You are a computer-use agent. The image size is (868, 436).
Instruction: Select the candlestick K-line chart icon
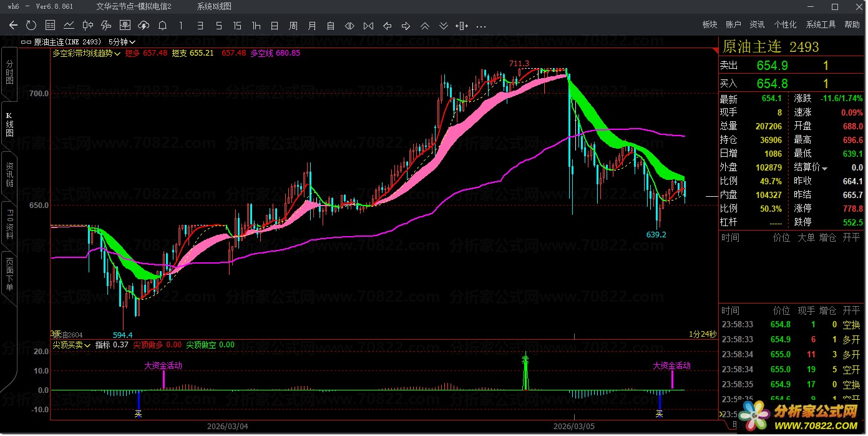88,26
